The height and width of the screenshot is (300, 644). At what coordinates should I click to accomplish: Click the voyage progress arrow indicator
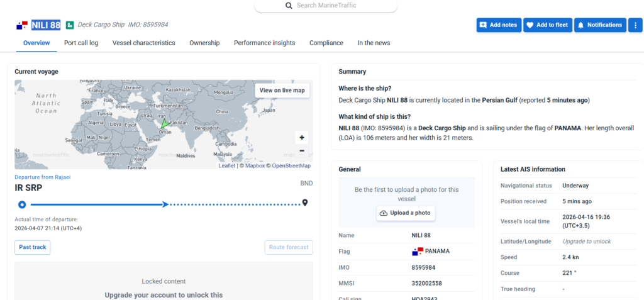click(165, 204)
